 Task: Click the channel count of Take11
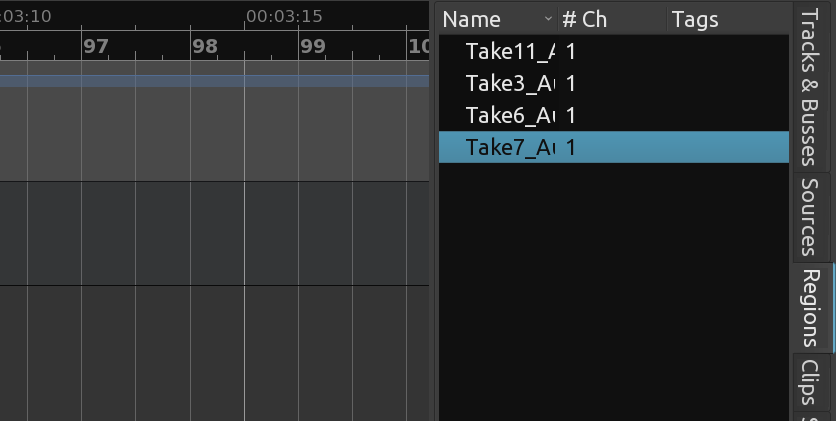(x=570, y=52)
